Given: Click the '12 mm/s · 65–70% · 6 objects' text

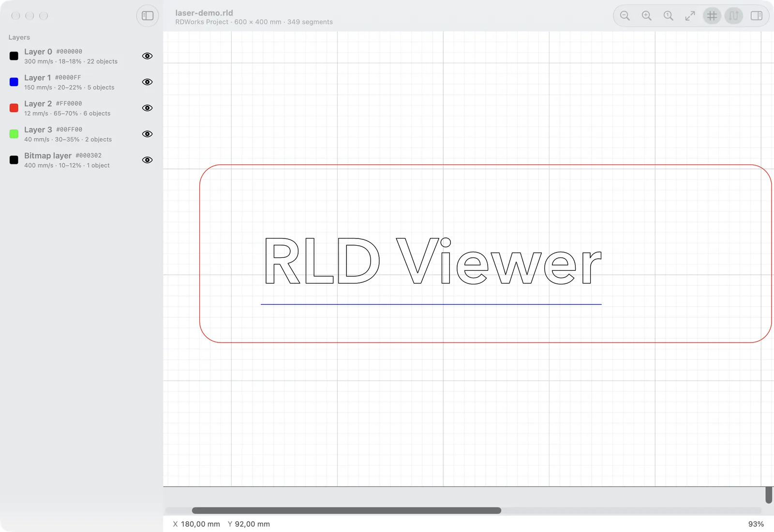Looking at the screenshot, I should click(x=67, y=114).
